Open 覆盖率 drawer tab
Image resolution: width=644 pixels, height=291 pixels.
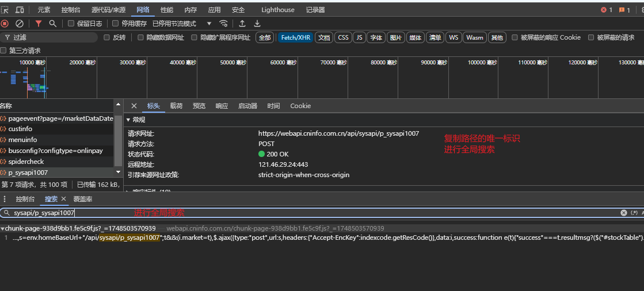(x=83, y=199)
